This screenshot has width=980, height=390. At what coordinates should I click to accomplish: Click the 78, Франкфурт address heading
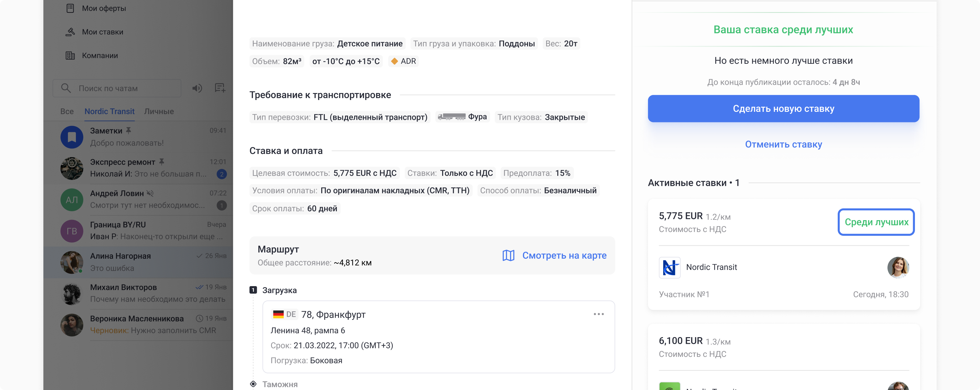pos(333,314)
